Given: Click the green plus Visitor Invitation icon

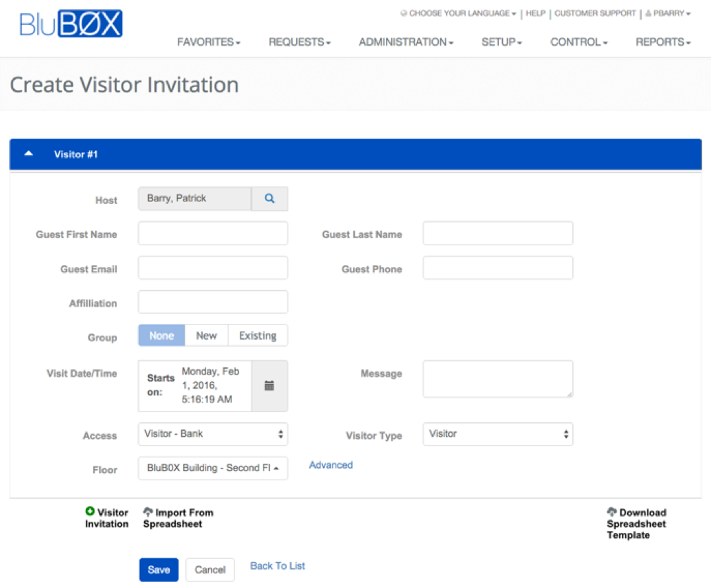Looking at the screenshot, I should tap(90, 512).
